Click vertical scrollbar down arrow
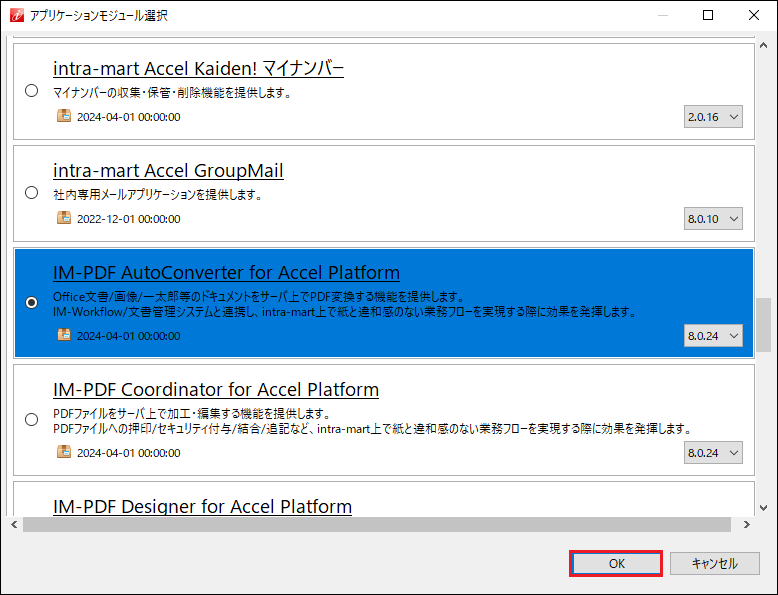The width and height of the screenshot is (778, 595). coord(764,508)
